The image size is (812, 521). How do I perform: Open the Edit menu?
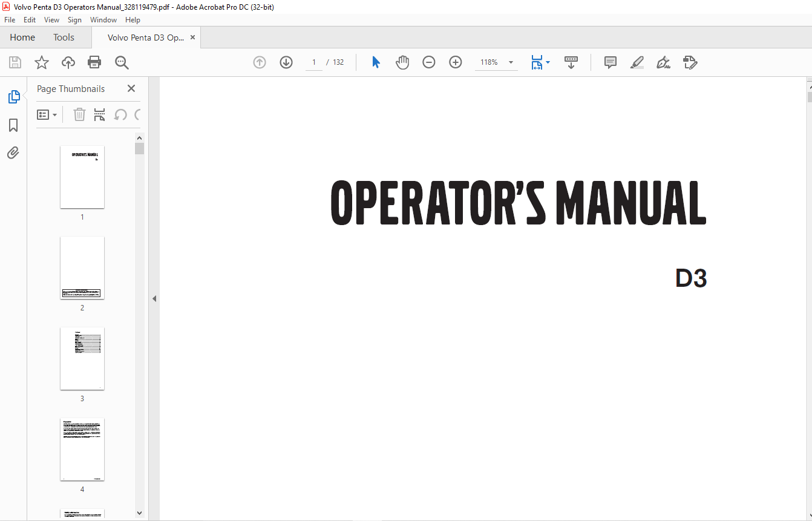coord(30,20)
